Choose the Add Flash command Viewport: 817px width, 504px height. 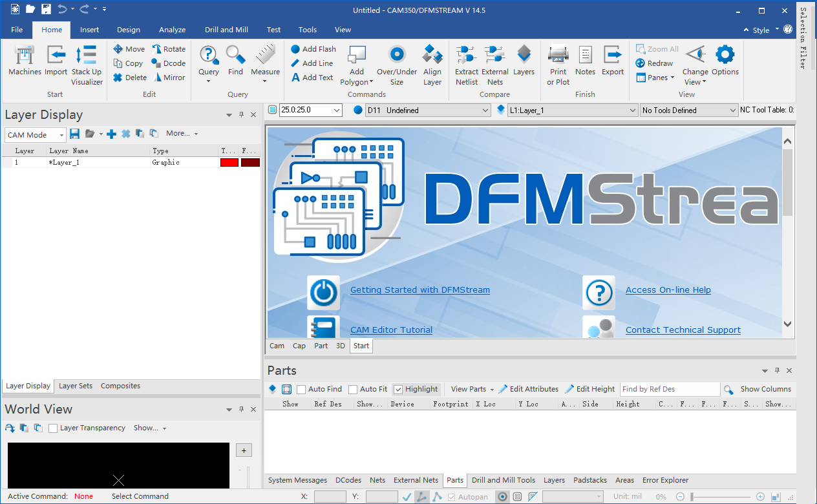coord(313,49)
